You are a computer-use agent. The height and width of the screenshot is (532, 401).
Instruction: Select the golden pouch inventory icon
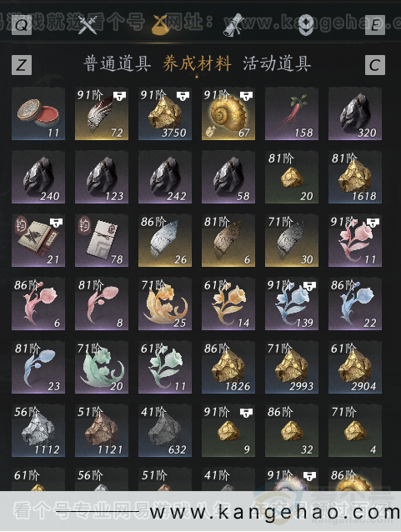(x=161, y=25)
